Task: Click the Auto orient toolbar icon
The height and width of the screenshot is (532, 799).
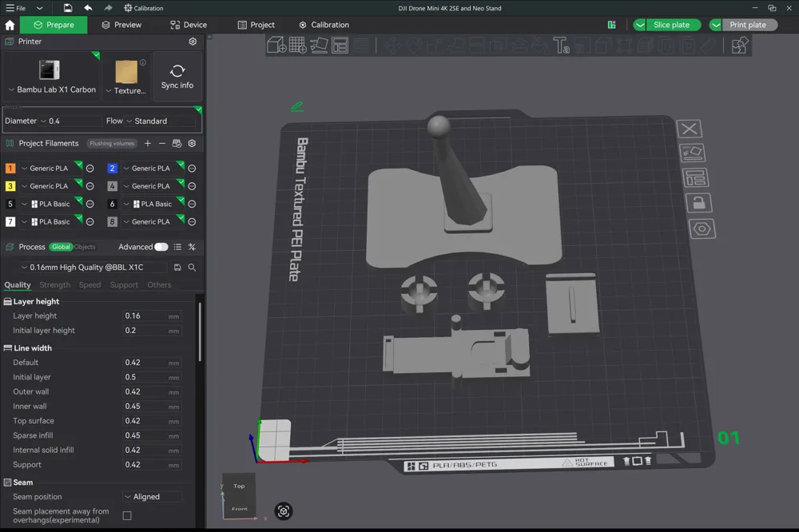Action: [319, 45]
